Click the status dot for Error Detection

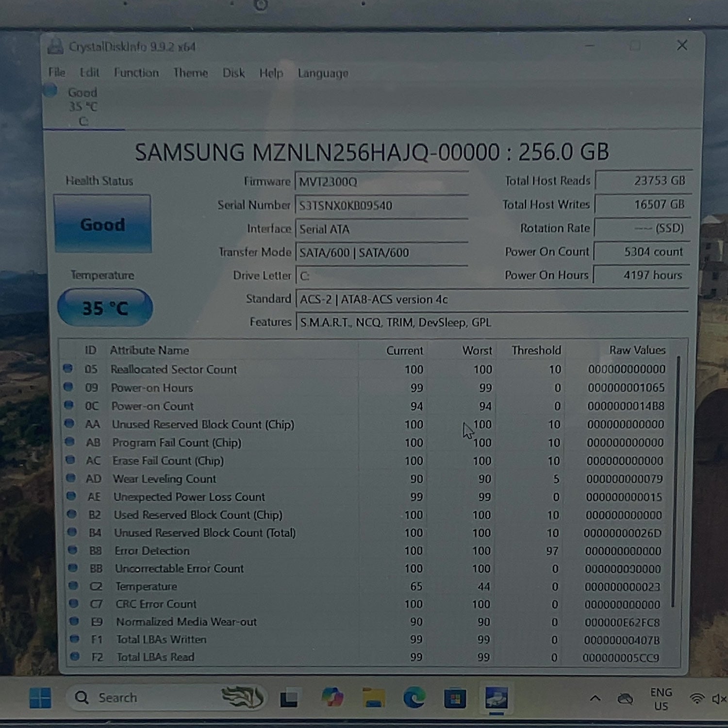pyautogui.click(x=73, y=550)
